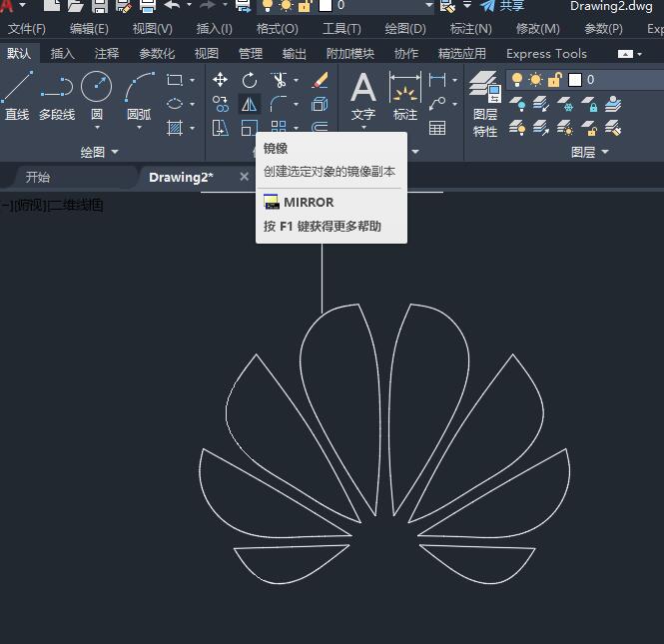Activate the Stretch tool
This screenshot has height=644, width=664.
point(221,128)
